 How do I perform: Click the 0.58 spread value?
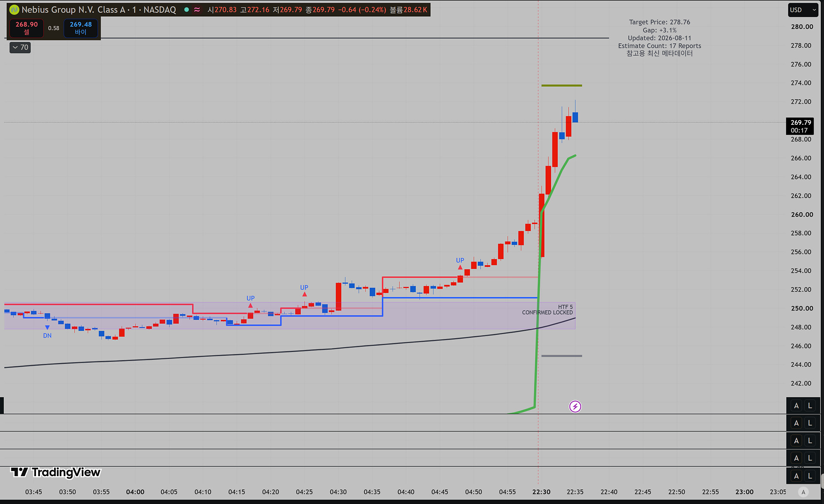tap(54, 28)
